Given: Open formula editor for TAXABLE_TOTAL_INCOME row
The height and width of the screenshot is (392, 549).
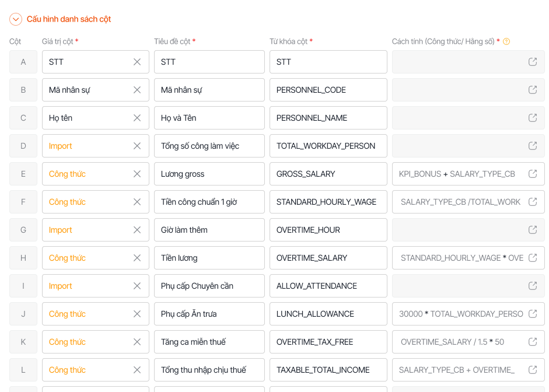Looking at the screenshot, I should pos(532,370).
